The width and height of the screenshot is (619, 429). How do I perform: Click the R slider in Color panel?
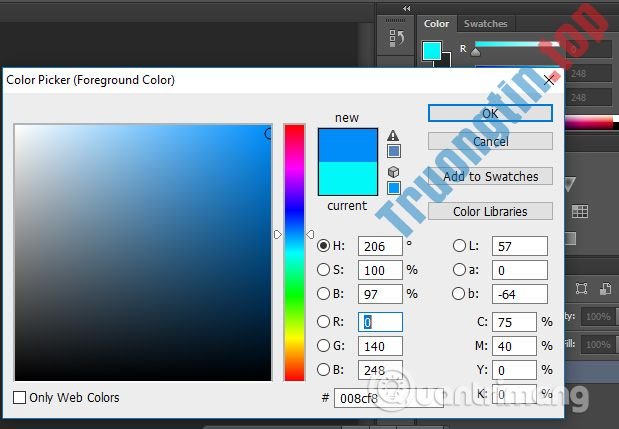click(x=517, y=45)
